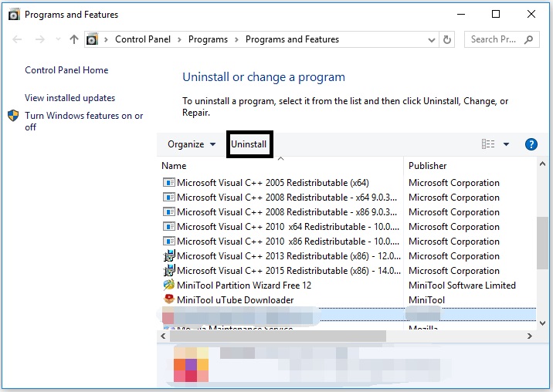Open recent locations dropdown arrow
The height and width of the screenshot is (392, 553).
tap(58, 39)
